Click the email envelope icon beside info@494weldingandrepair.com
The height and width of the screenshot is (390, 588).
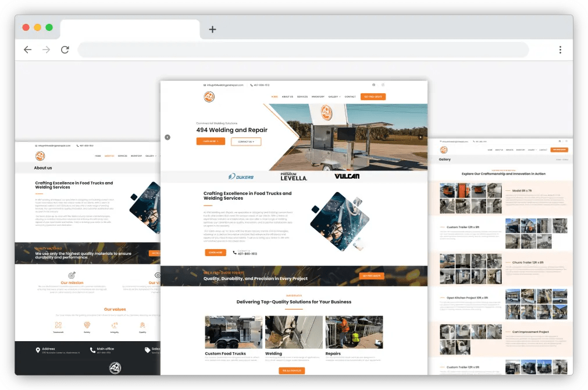click(x=204, y=84)
